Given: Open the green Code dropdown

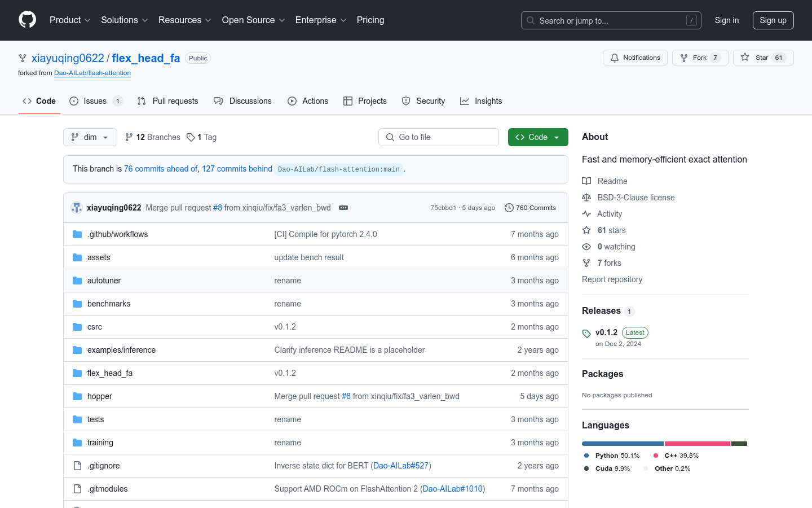Looking at the screenshot, I should click(x=538, y=137).
